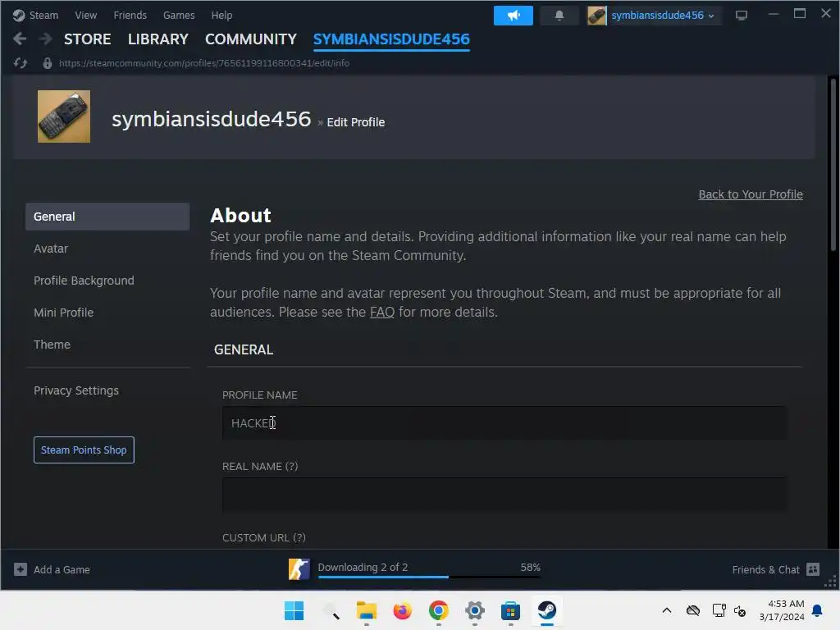840x630 pixels.
Task: Open the View menu
Action: [x=85, y=16]
